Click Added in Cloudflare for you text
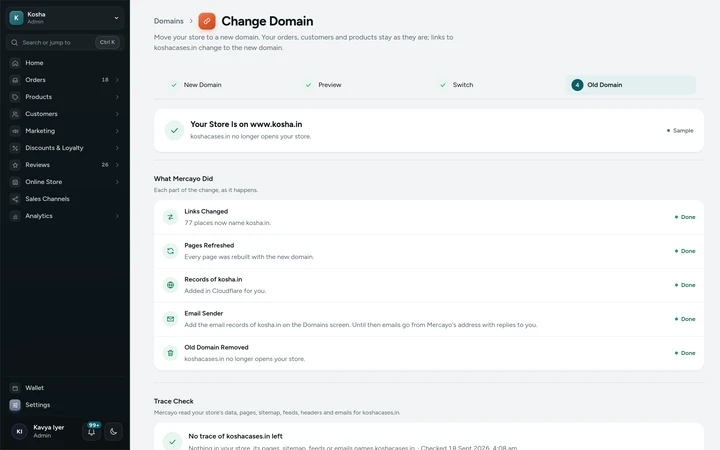This screenshot has width=720, height=450. click(x=225, y=291)
